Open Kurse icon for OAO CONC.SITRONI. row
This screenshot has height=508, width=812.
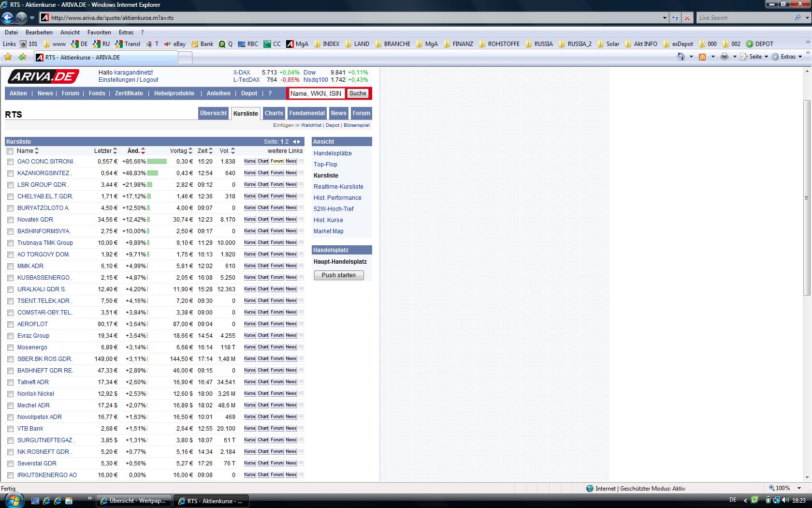(250, 161)
